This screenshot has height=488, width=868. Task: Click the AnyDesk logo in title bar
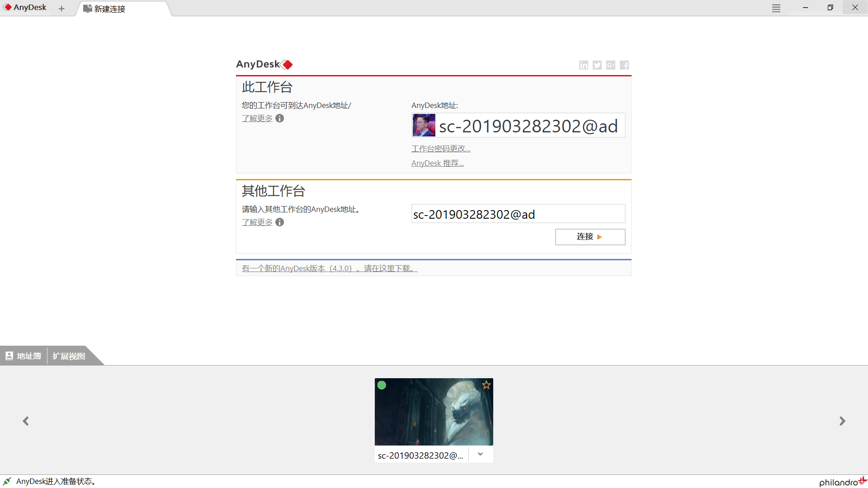pos(25,8)
